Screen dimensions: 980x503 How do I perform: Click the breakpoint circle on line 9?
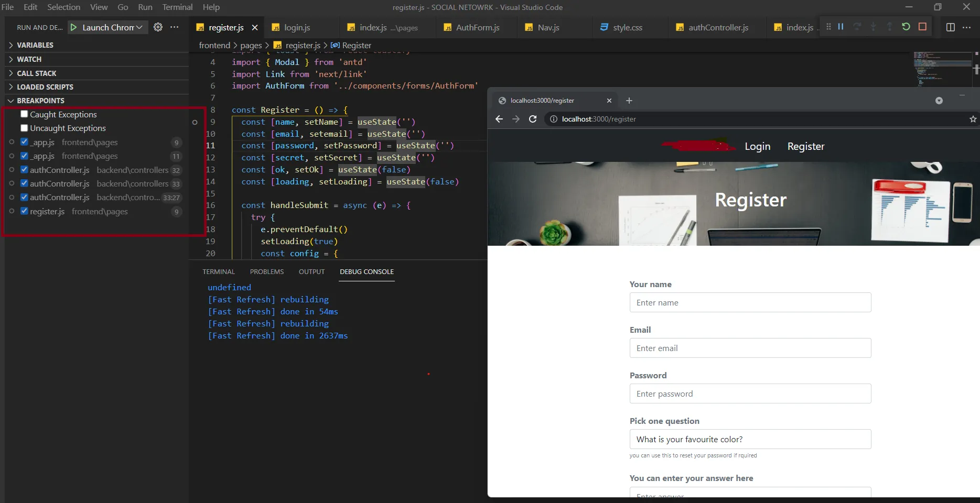[195, 122]
